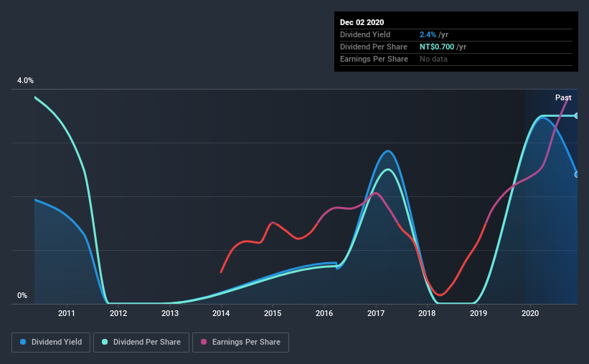589x364 pixels.
Task: Click the 2018 x-axis label
Action: pos(427,313)
